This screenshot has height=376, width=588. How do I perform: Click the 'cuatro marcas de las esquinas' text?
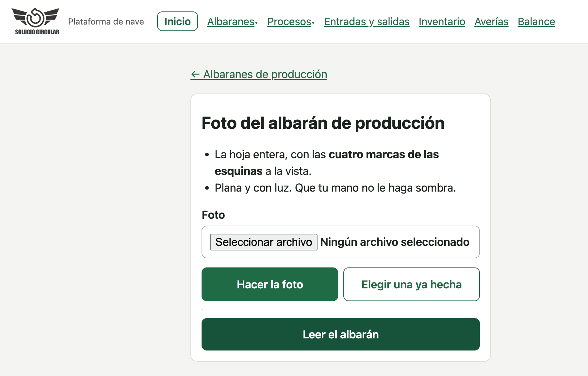[327, 162]
